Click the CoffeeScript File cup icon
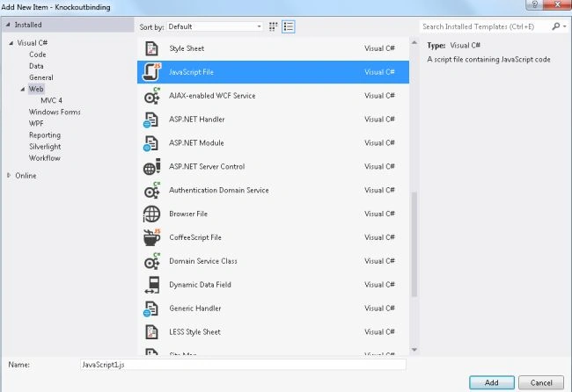Viewport: 572px width, 392px height. [151, 237]
